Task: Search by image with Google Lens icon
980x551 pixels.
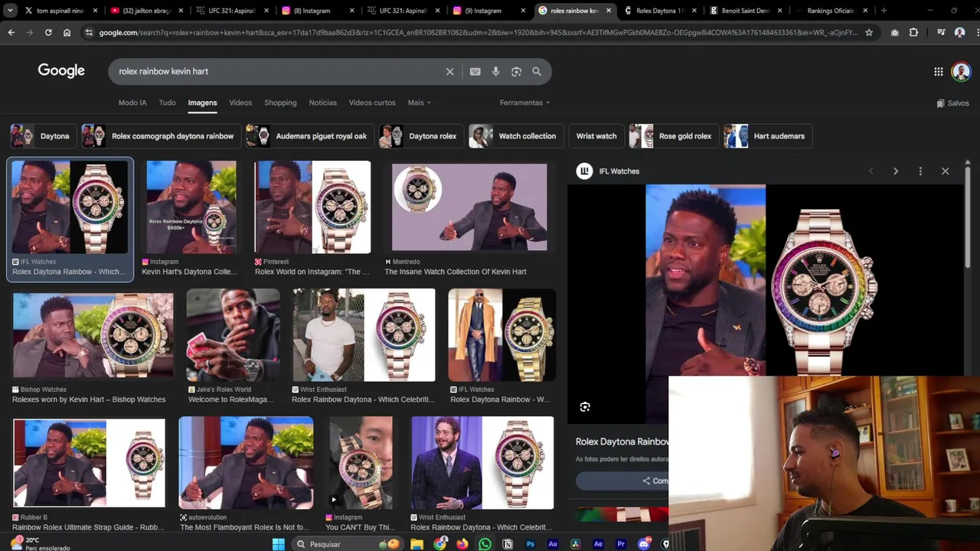Action: click(516, 71)
